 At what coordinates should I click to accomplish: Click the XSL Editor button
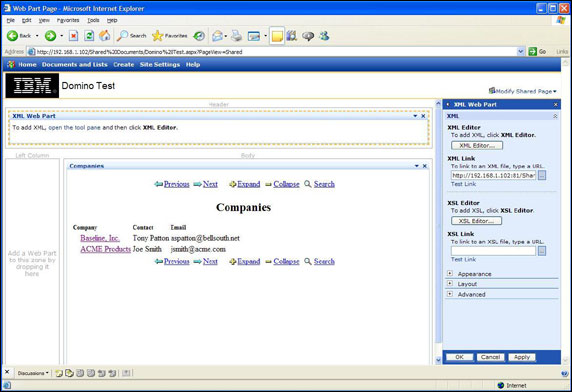(x=476, y=221)
